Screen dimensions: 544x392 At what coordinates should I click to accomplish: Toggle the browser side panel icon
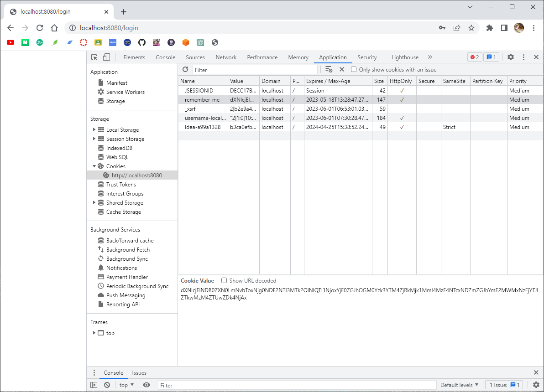tap(504, 28)
